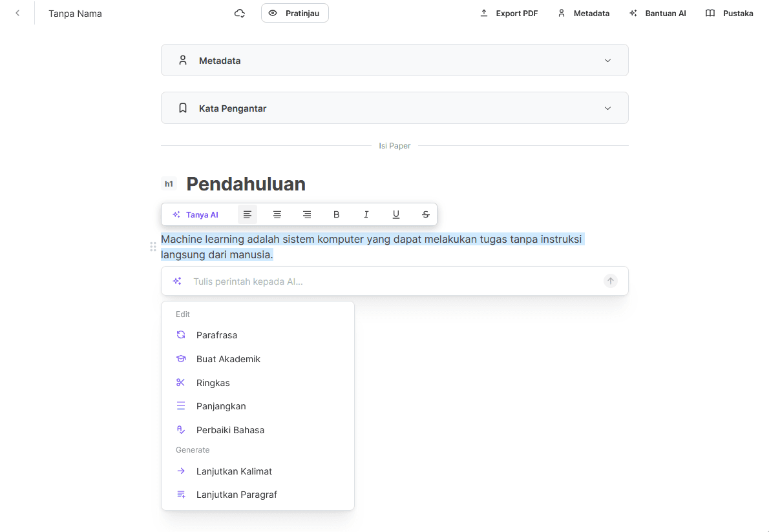The height and width of the screenshot is (532, 769).
Task: Click the h1 heading level badge
Action: (x=169, y=183)
